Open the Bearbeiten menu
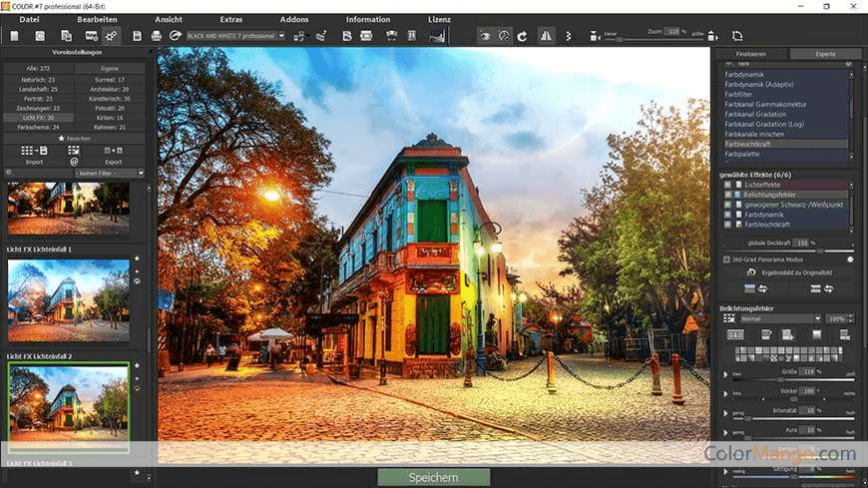 (97, 19)
